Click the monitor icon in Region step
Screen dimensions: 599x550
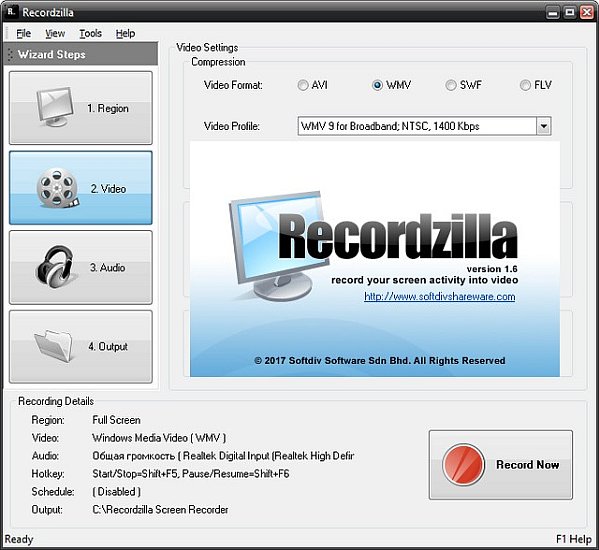[55, 107]
